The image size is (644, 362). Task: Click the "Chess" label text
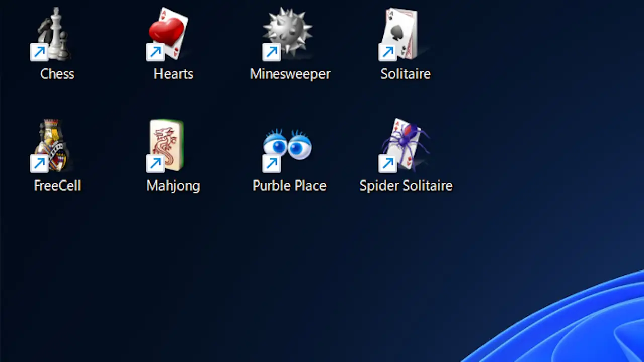tap(57, 74)
